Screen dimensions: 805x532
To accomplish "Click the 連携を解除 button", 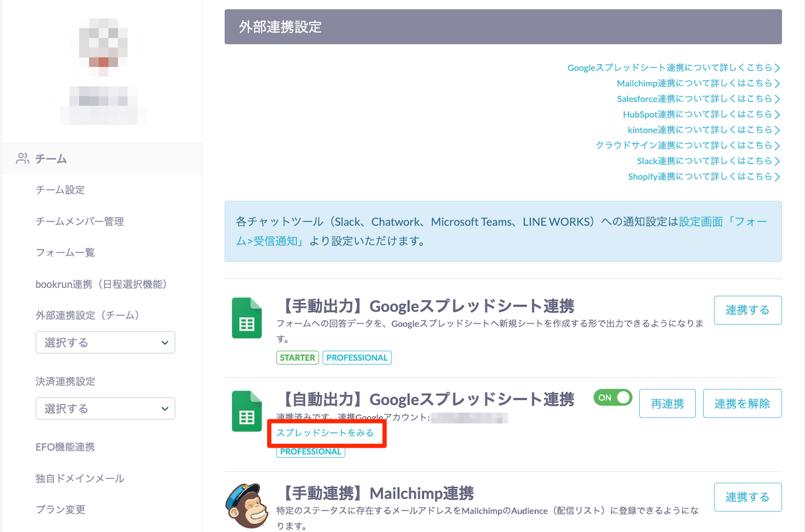I will click(x=742, y=404).
